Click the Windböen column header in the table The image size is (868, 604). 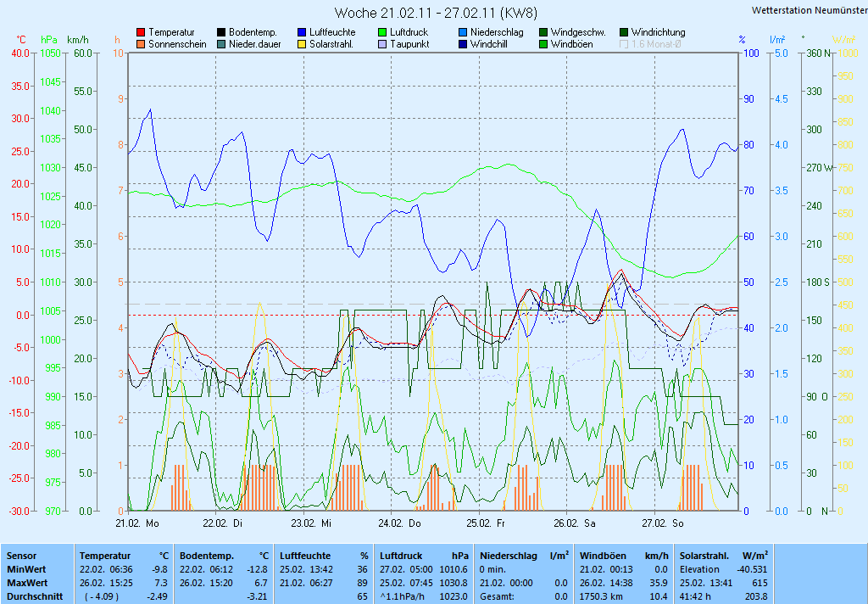(603, 556)
